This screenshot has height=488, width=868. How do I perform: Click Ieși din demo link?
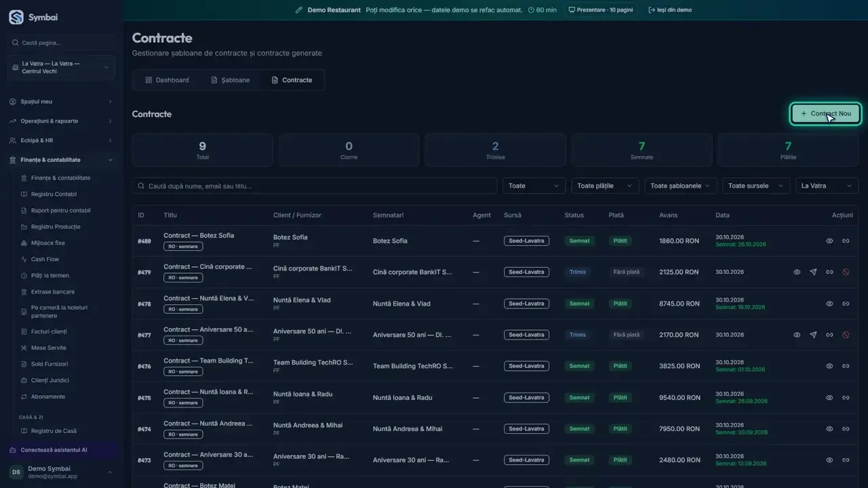[x=670, y=10]
